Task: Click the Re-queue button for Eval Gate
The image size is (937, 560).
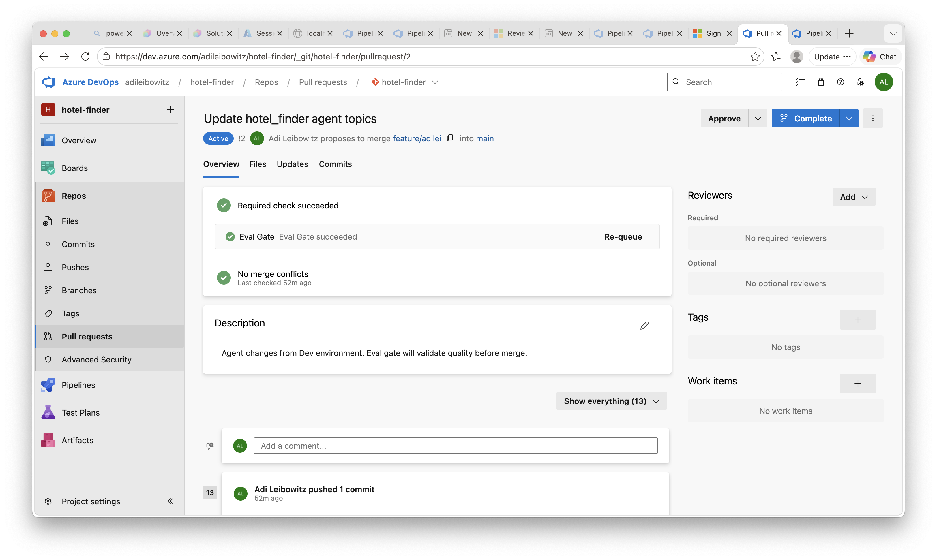Action: coord(623,237)
